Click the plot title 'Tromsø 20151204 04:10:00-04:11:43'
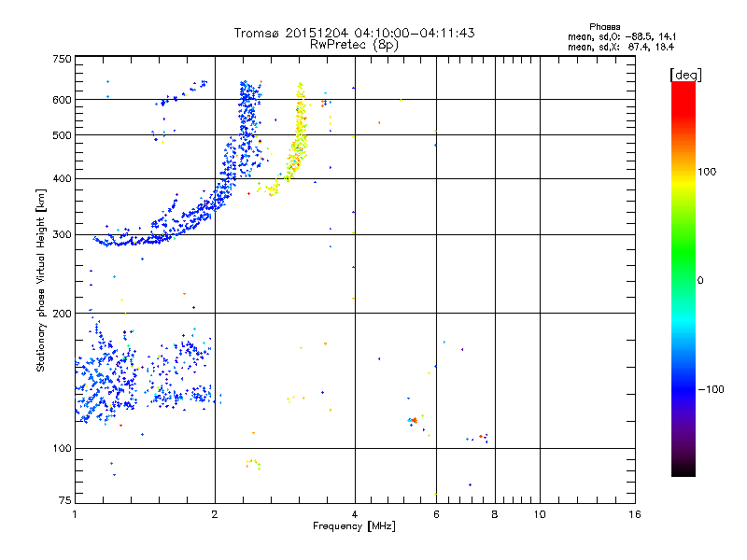Image resolution: width=747 pixels, height=560 pixels. [354, 33]
